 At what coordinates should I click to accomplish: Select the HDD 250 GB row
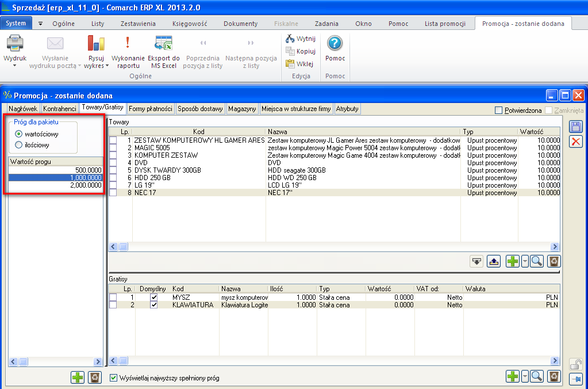pyautogui.click(x=334, y=178)
